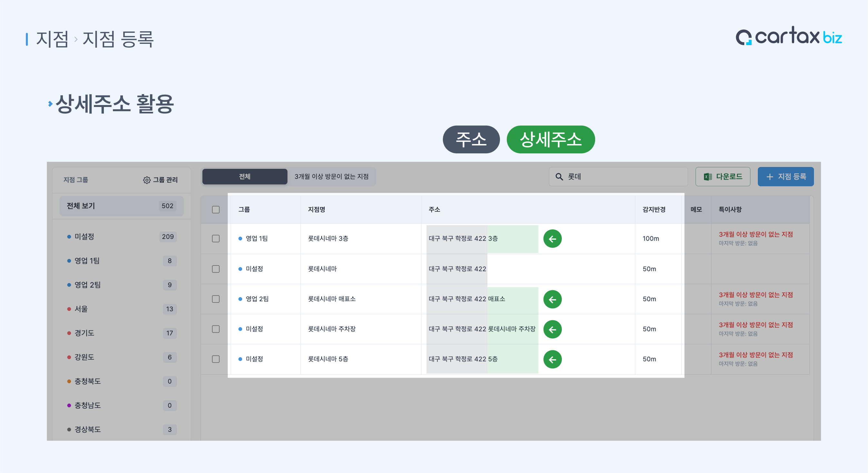868x473 pixels.
Task: Click green arrow beside 롯데시네마 3층 address
Action: coord(552,239)
